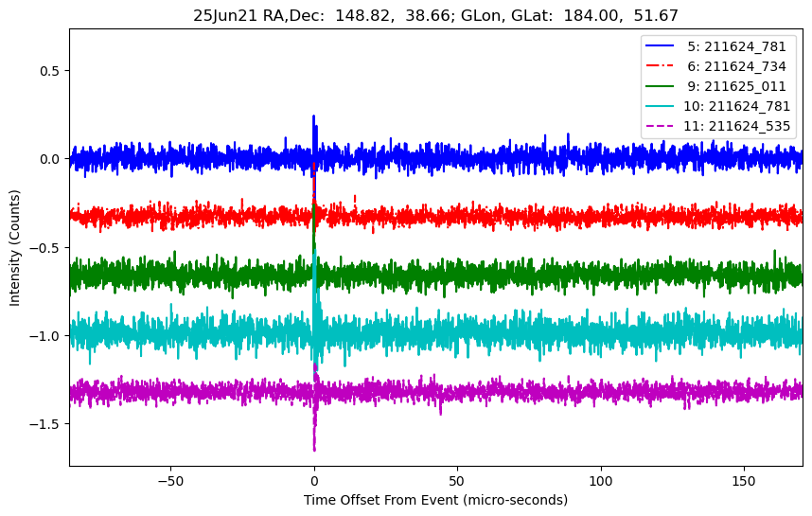Click y-axis tick label 0.0

coord(50,159)
